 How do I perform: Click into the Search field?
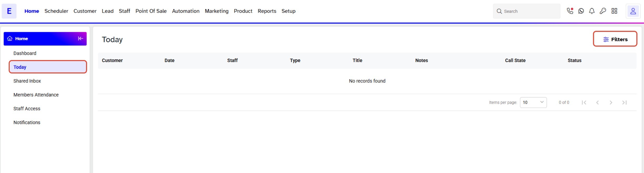point(526,11)
